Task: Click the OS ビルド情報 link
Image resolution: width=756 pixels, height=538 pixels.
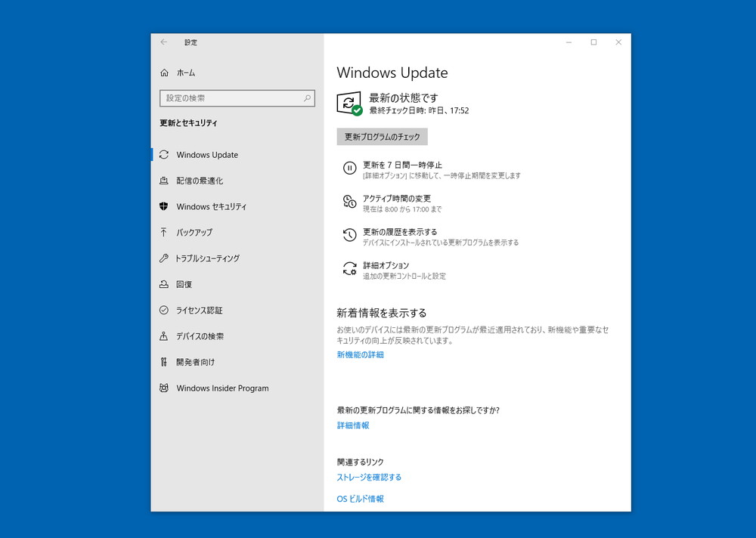Action: click(x=360, y=499)
